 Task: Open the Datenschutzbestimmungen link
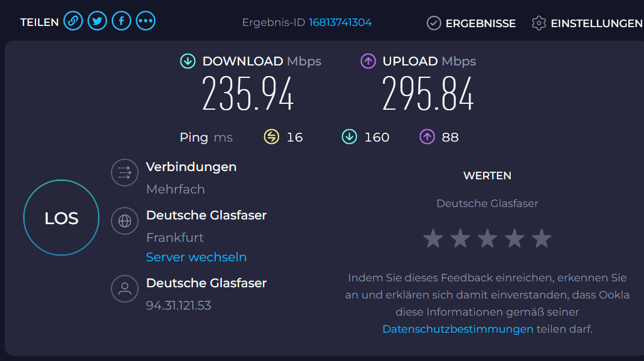click(458, 329)
